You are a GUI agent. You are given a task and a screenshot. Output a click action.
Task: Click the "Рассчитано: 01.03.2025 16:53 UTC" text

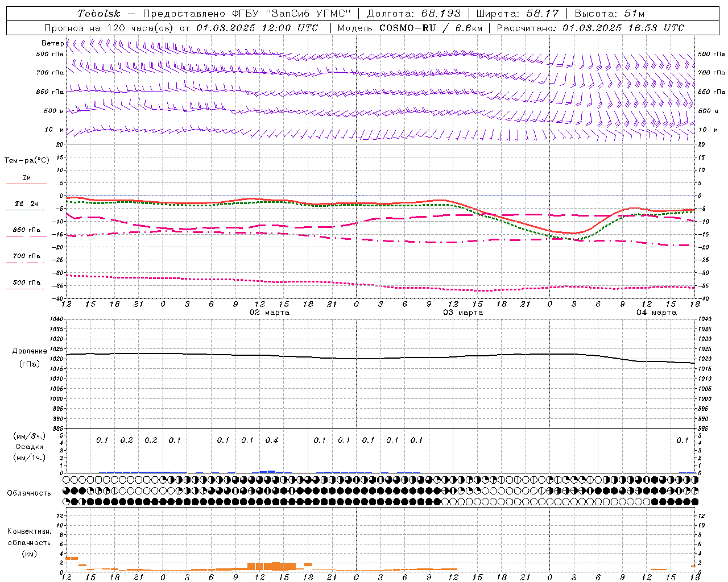point(590,28)
